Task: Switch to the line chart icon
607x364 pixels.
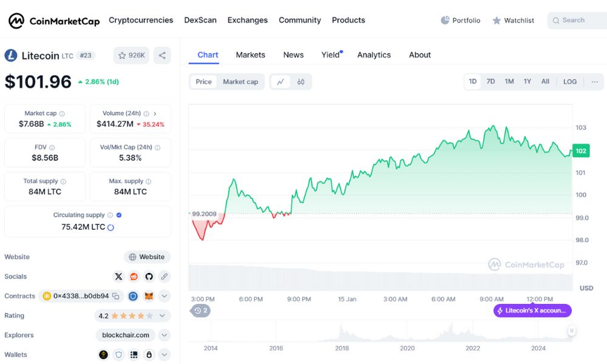Action: pyautogui.click(x=280, y=82)
